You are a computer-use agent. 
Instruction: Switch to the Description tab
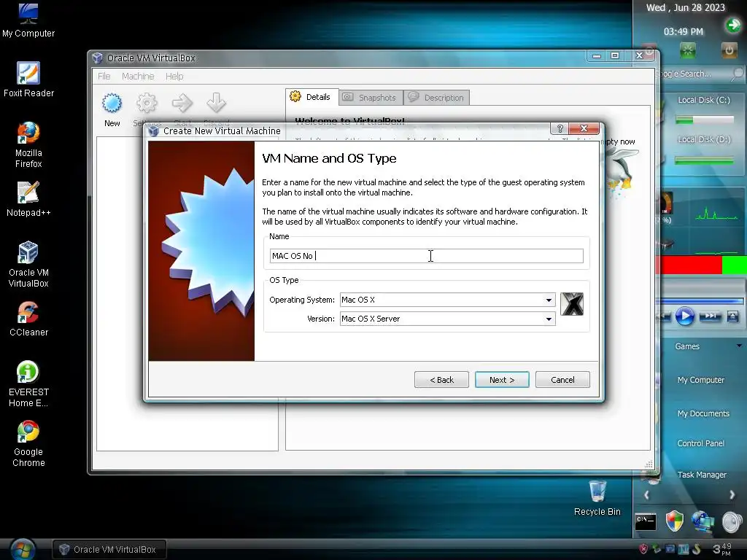click(436, 98)
